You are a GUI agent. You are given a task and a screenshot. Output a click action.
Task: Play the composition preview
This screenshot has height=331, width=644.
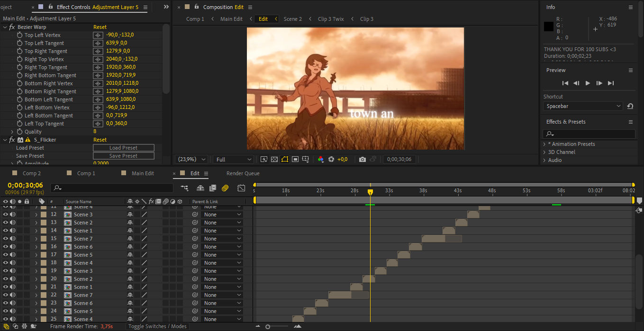point(588,83)
